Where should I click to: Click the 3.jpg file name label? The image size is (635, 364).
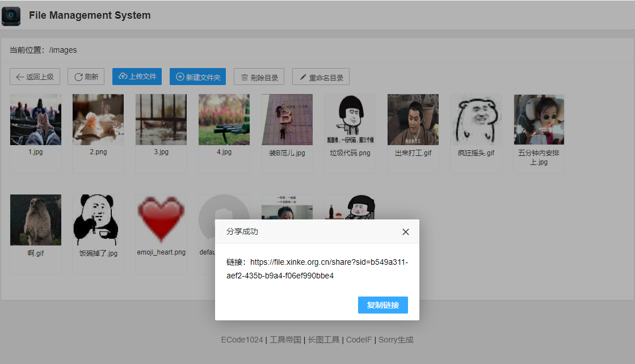coord(161,152)
